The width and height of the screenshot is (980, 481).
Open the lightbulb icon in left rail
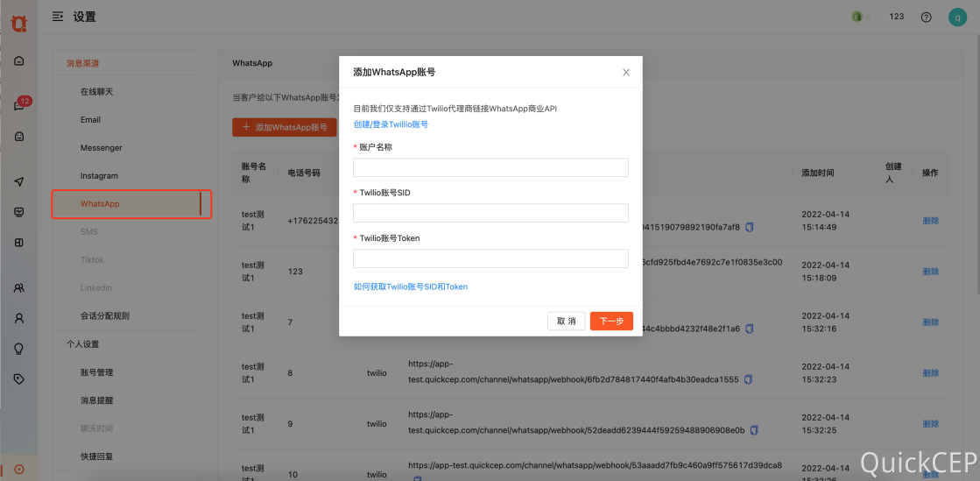tap(19, 349)
